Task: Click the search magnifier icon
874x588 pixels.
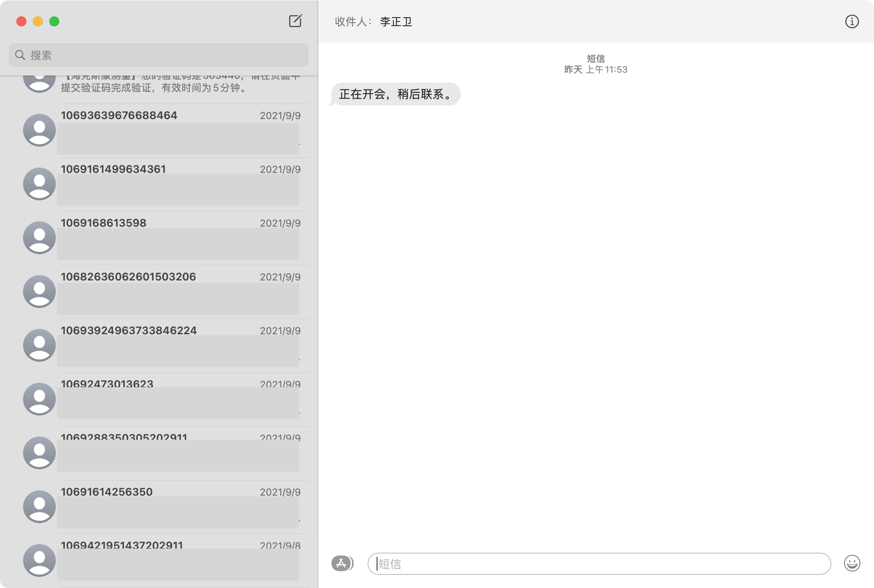Action: 20,55
